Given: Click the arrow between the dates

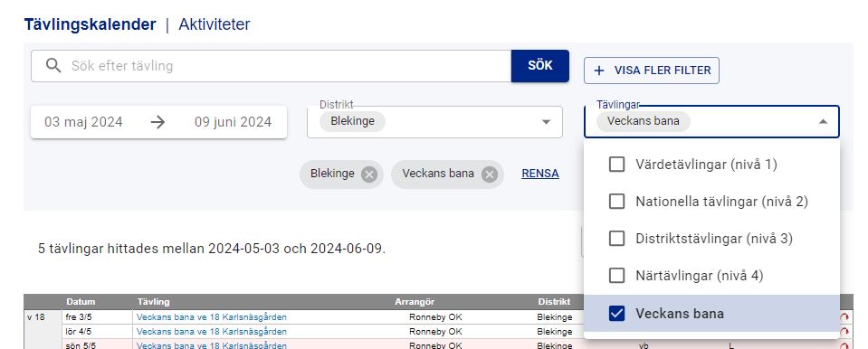Looking at the screenshot, I should [158, 122].
